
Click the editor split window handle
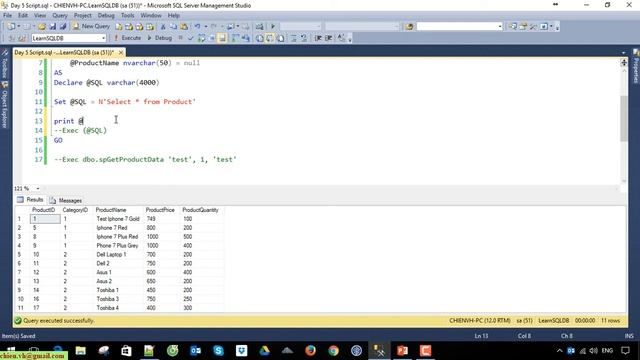pos(624,62)
